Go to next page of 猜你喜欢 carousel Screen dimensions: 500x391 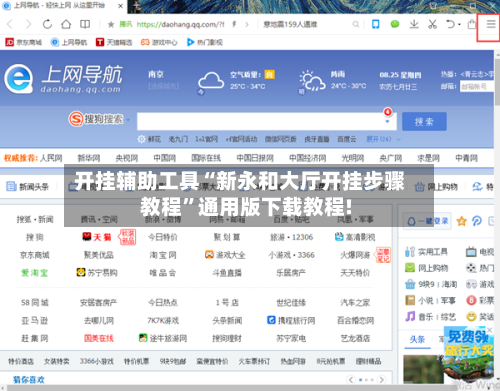tap(382, 380)
